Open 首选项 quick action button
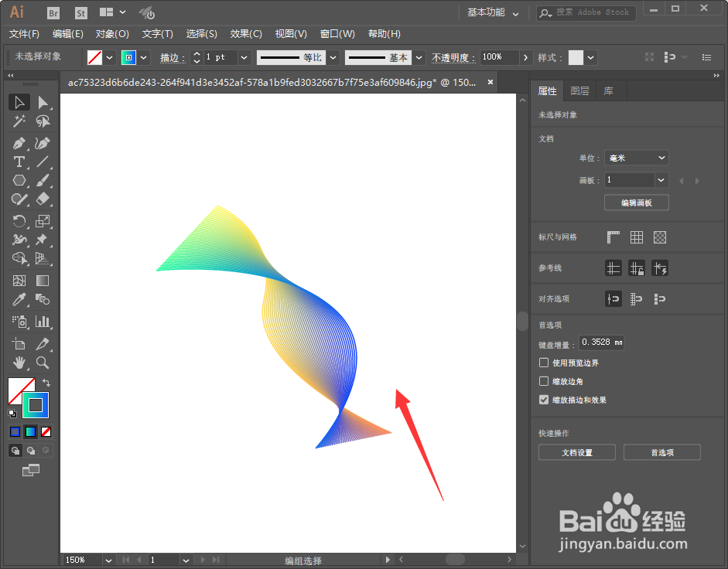This screenshot has width=728, height=569. tap(662, 452)
